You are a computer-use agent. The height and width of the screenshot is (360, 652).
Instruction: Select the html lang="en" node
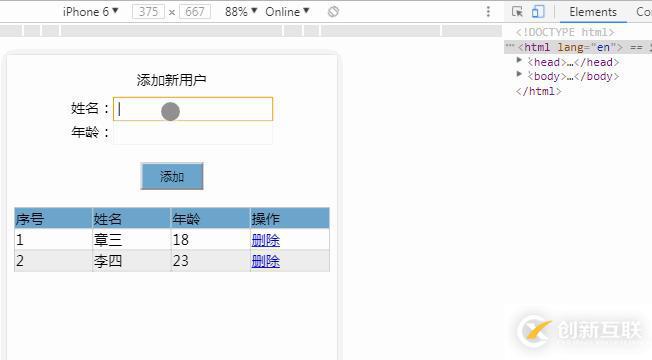(578, 47)
